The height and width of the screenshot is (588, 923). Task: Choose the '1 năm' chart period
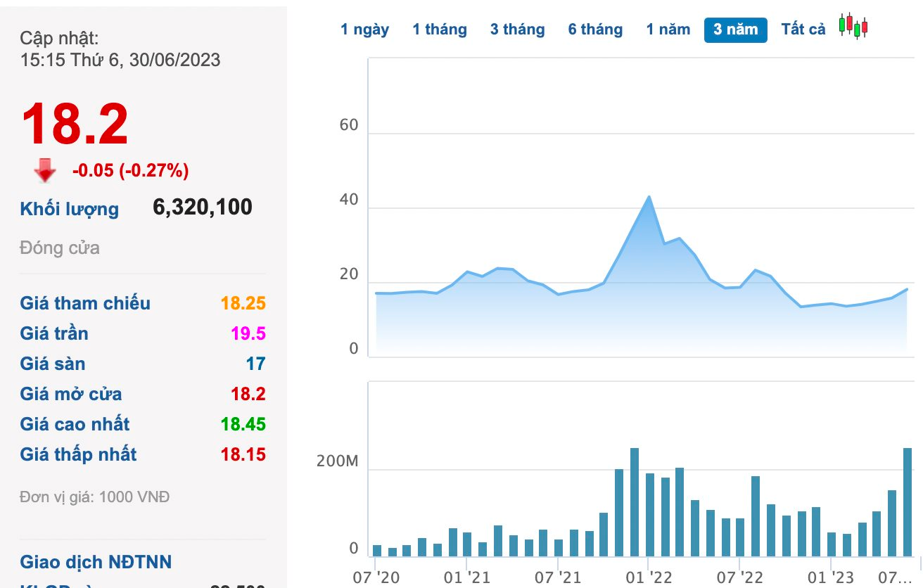point(668,30)
